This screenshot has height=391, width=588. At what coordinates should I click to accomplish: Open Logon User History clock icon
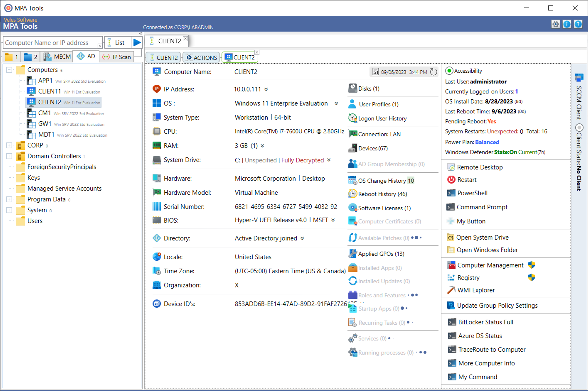coord(352,118)
